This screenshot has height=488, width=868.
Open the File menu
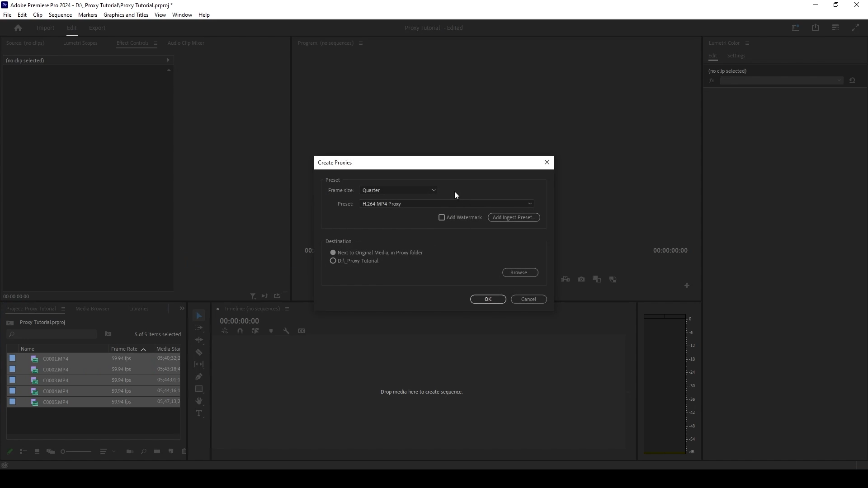click(7, 15)
